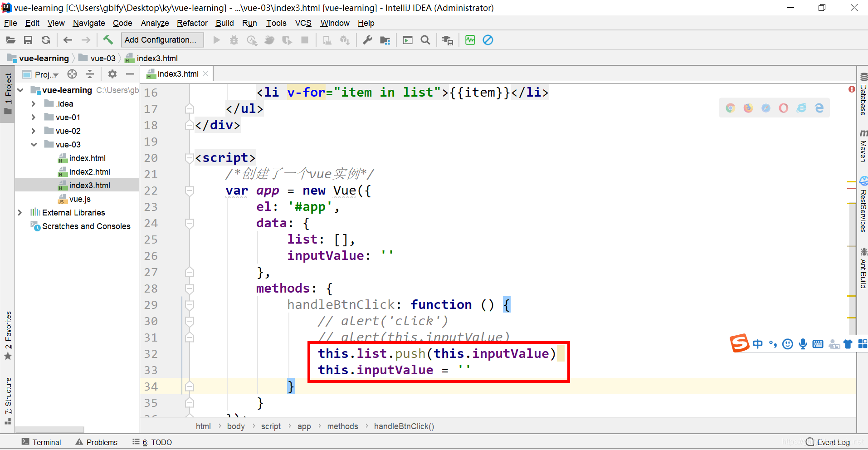Viewport: 868px width, 450px height.
Task: Click the Debug bug icon
Action: [234, 40]
